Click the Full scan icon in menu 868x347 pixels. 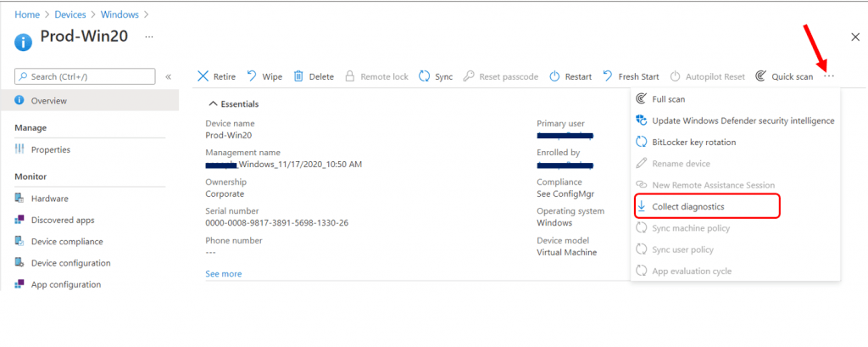(642, 99)
